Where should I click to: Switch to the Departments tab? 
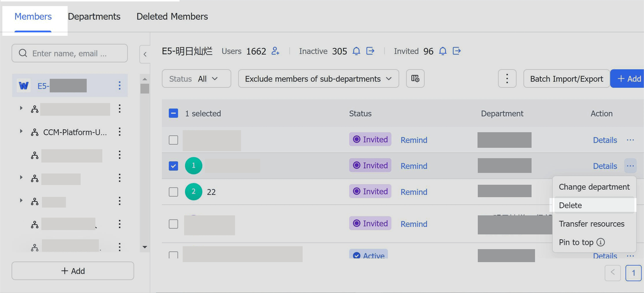[x=94, y=16]
